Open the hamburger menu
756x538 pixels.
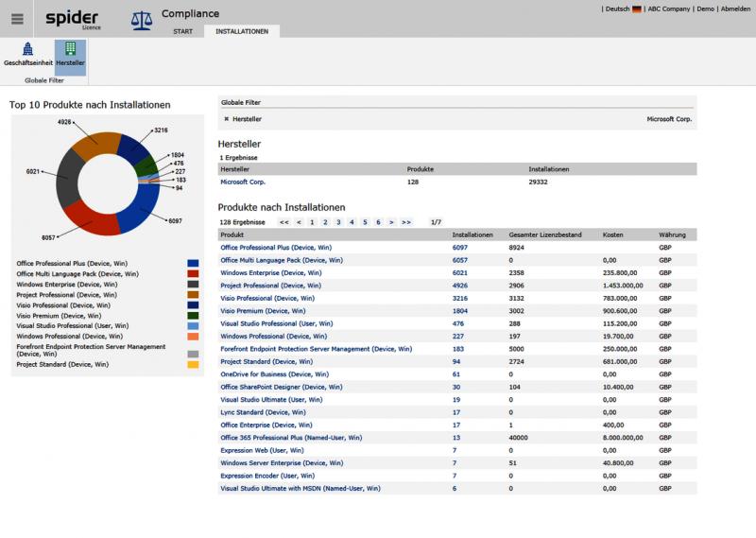(17, 19)
